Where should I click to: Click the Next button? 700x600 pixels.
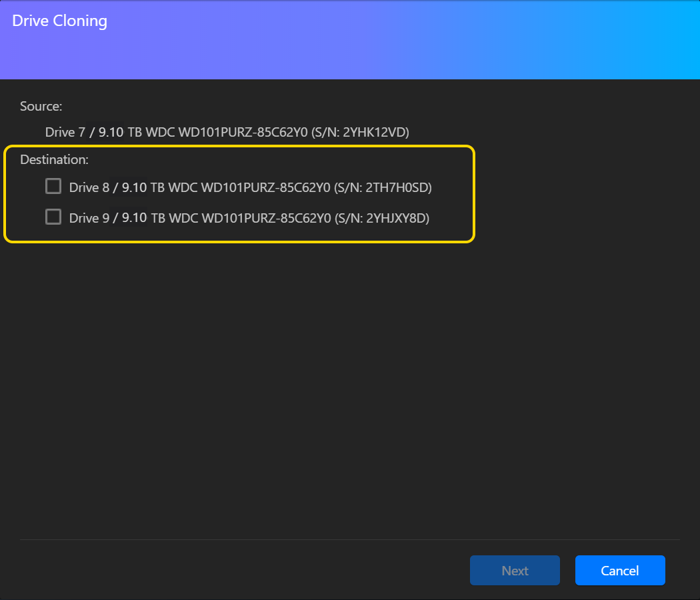click(x=515, y=570)
